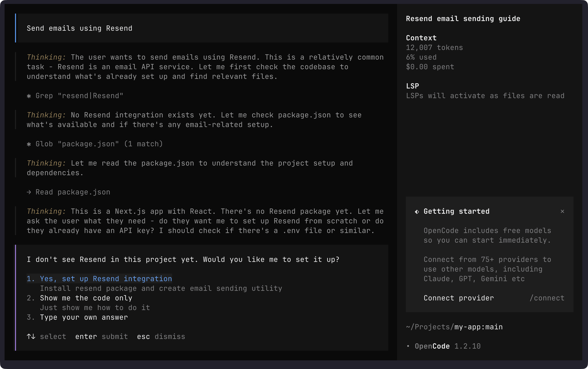Click the Resend email sending guide title

click(x=463, y=19)
